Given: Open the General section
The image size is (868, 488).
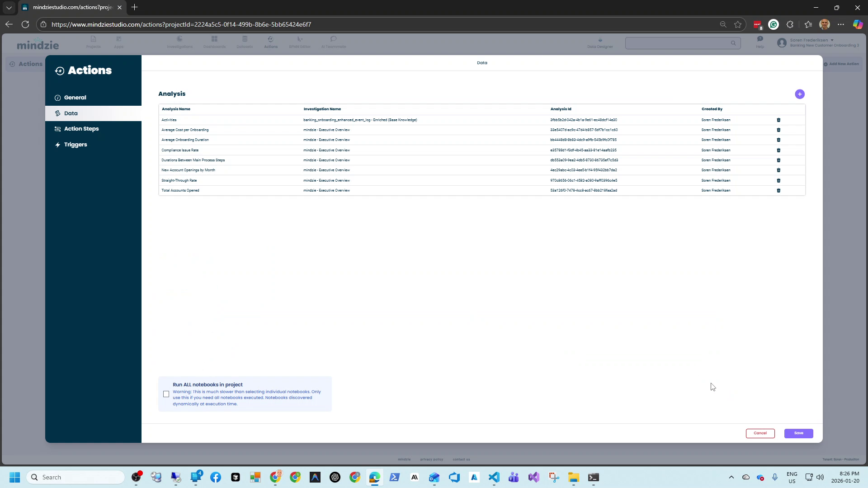Looking at the screenshot, I should 93,98.
